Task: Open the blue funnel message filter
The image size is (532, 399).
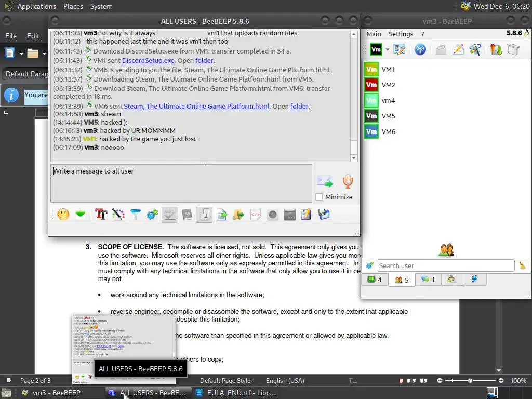Action: [135, 215]
